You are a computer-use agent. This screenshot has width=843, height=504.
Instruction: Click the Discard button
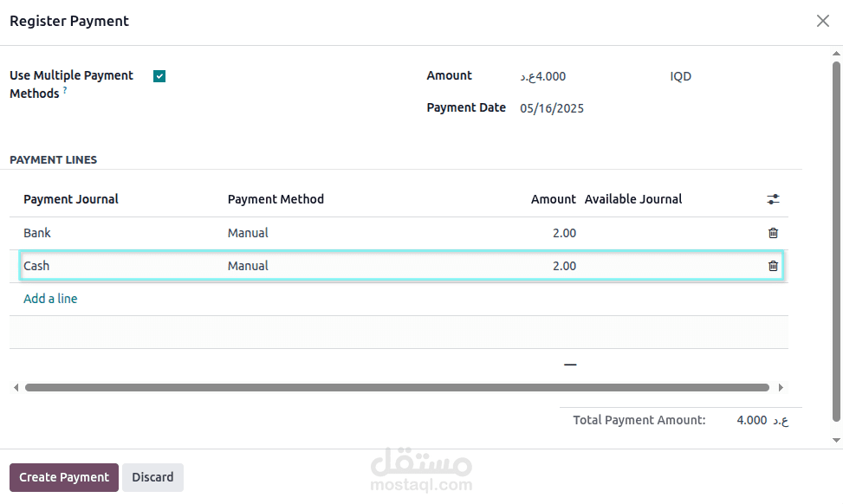click(152, 477)
